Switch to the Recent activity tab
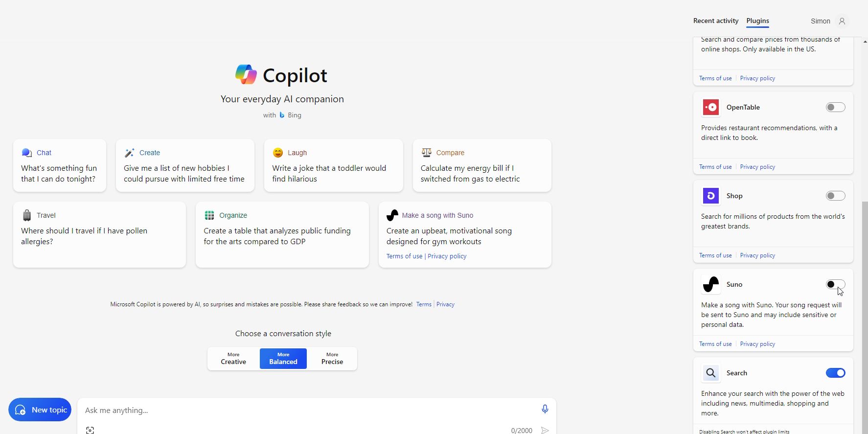868x434 pixels. (x=715, y=21)
